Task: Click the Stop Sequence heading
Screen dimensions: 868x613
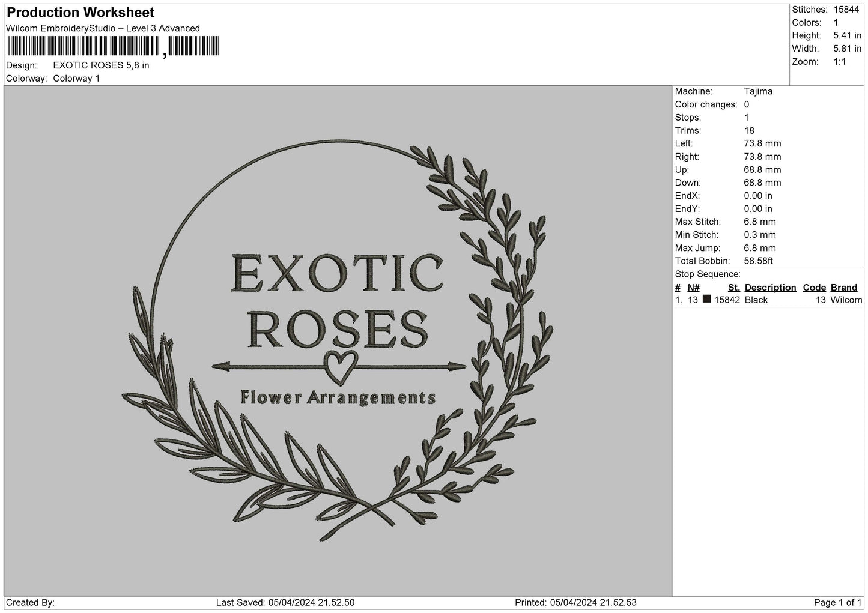Action: 708,274
